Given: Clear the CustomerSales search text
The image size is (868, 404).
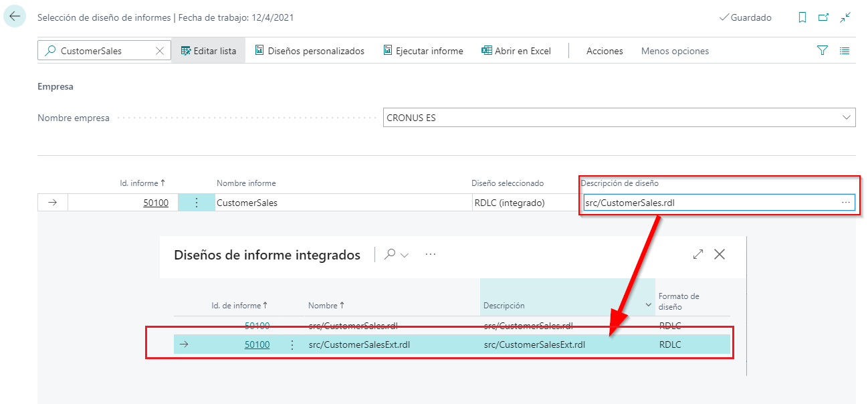Looking at the screenshot, I should pyautogui.click(x=159, y=51).
